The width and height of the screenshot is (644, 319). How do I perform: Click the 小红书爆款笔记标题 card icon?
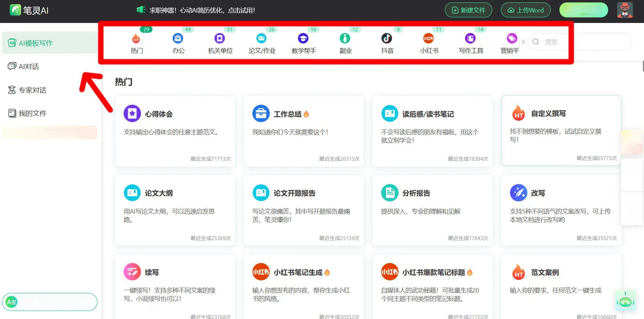click(x=390, y=272)
